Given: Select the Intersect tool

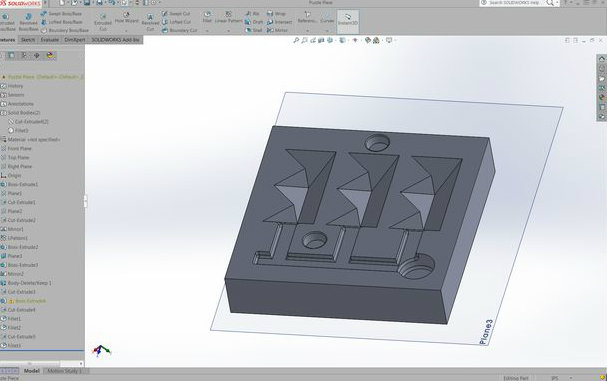Looking at the screenshot, I should click(x=279, y=22).
